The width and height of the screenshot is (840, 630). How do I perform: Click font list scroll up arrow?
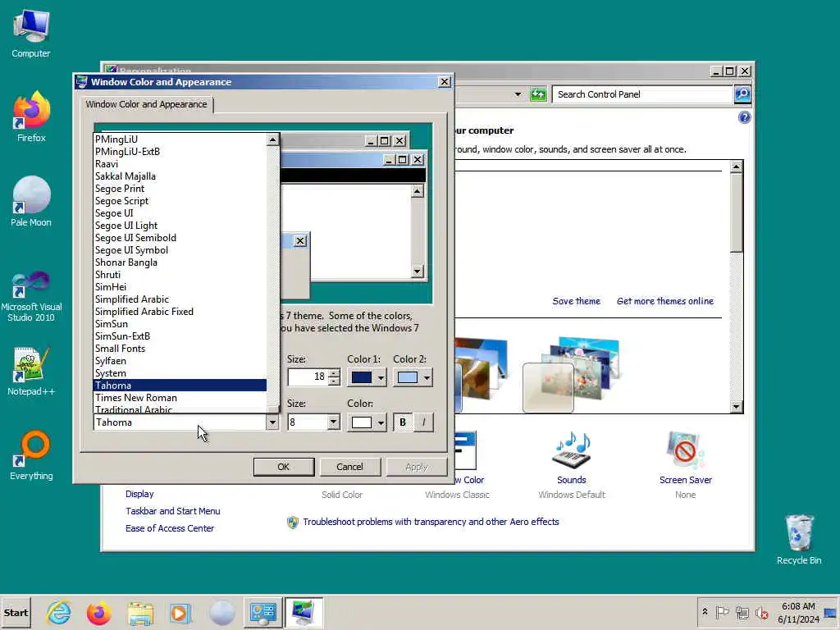pos(272,139)
